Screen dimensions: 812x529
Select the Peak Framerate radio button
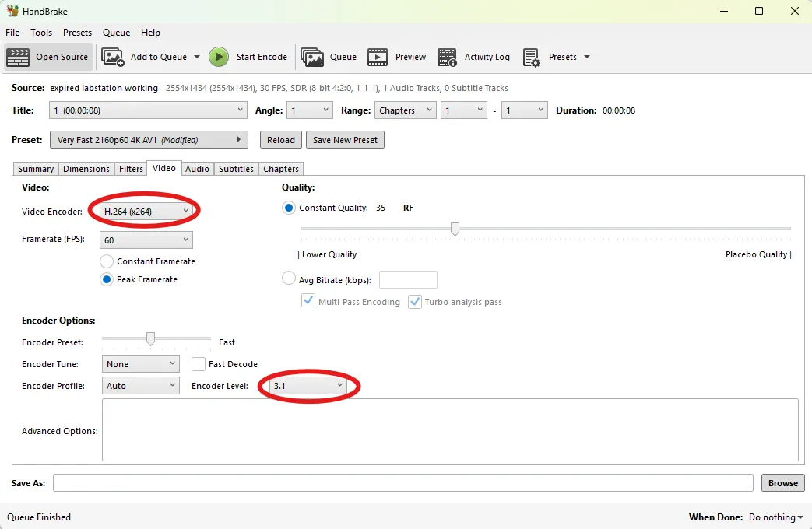pos(107,279)
